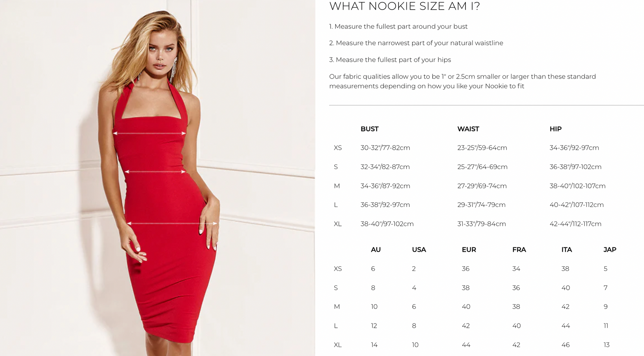Screen dimensions: 644x356
Task: Click the XL hip value 42-44"/112-117cm
Action: (575, 224)
